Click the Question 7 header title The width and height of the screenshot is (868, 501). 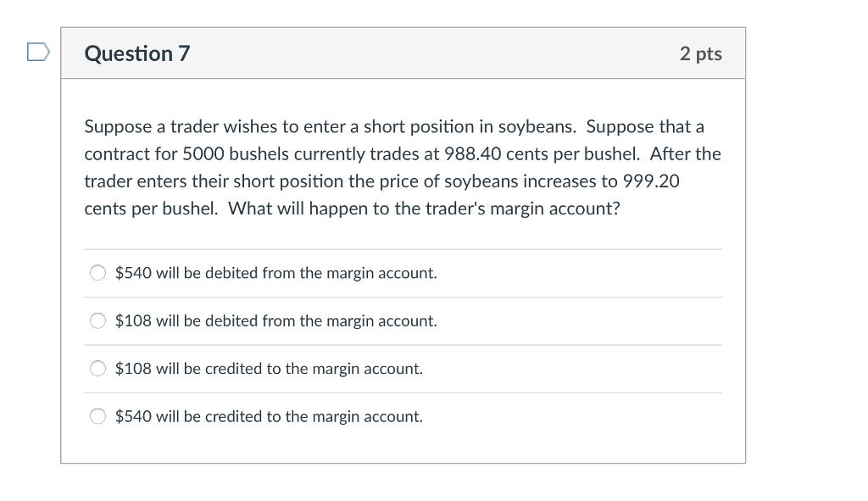coord(136,53)
